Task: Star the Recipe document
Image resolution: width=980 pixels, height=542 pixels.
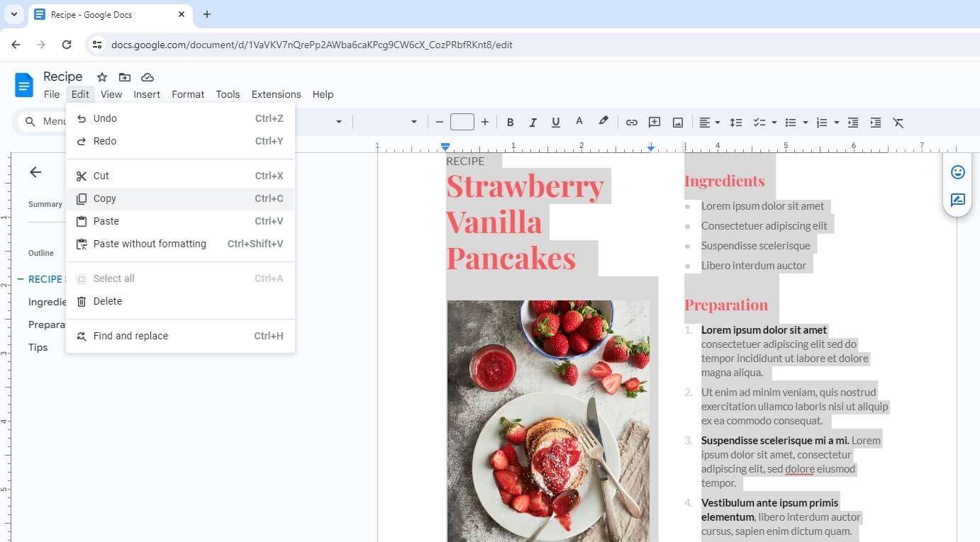Action: pyautogui.click(x=102, y=77)
